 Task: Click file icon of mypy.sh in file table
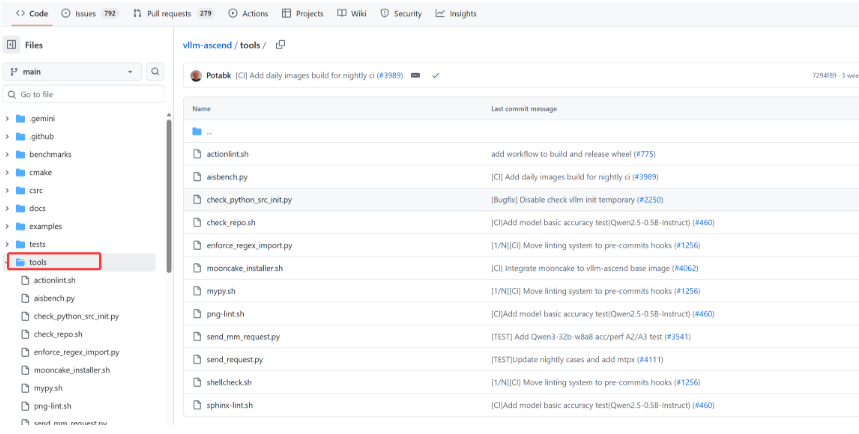pos(198,291)
